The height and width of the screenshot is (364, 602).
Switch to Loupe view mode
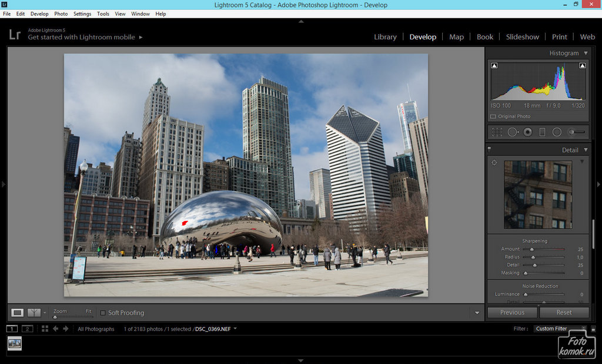[x=17, y=313]
